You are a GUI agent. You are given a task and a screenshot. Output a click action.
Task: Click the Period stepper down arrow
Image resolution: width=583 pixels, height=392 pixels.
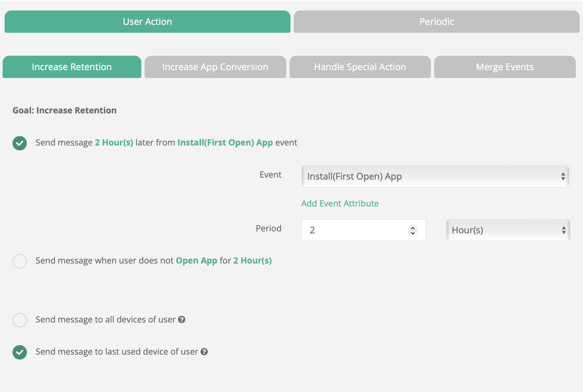(x=413, y=233)
